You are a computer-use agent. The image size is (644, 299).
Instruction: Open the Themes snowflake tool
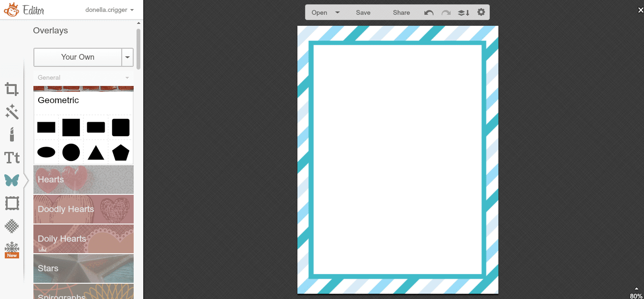click(12, 250)
